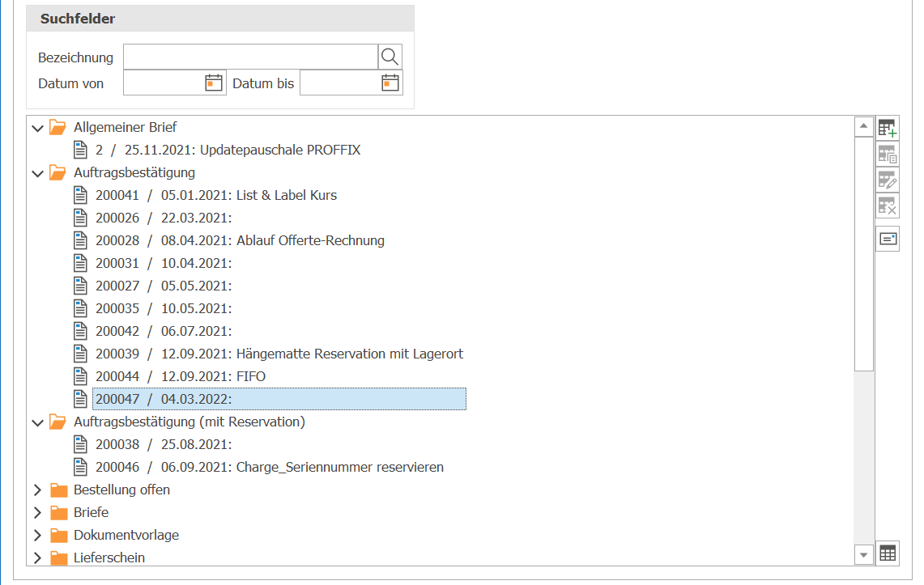Screen dimensions: 924x585
Task: Click the document icon for entry 200038
Action: [80, 444]
